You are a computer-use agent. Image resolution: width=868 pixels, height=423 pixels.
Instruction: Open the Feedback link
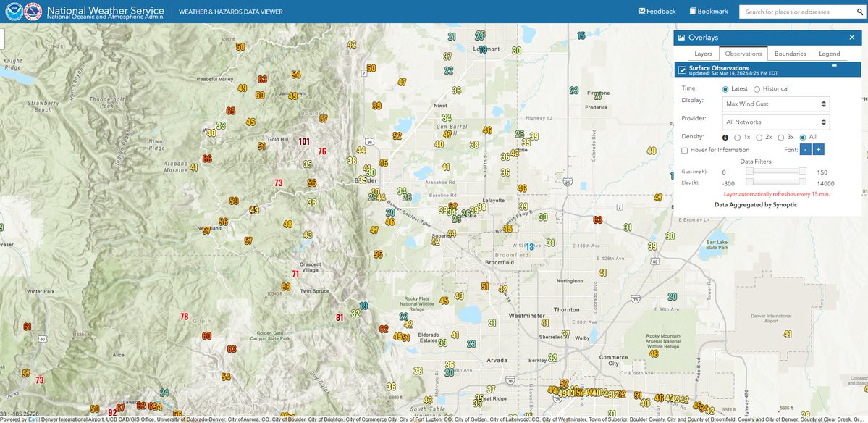[657, 11]
